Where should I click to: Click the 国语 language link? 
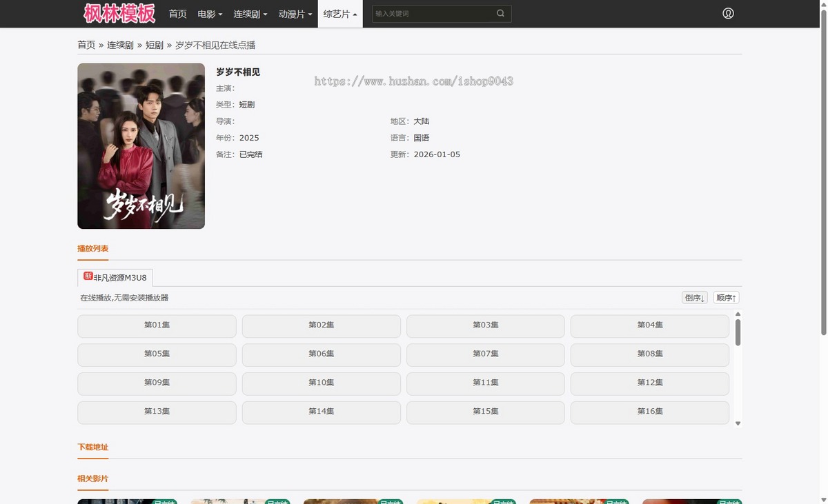click(x=422, y=138)
